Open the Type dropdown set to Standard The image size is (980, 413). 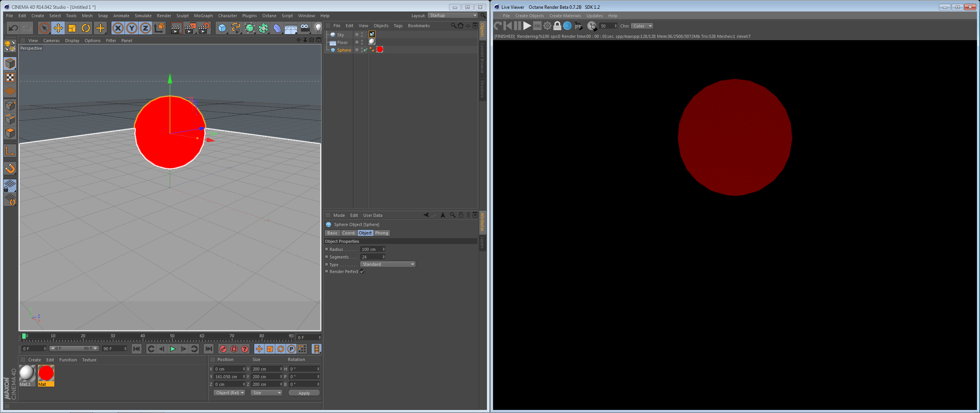pos(388,264)
